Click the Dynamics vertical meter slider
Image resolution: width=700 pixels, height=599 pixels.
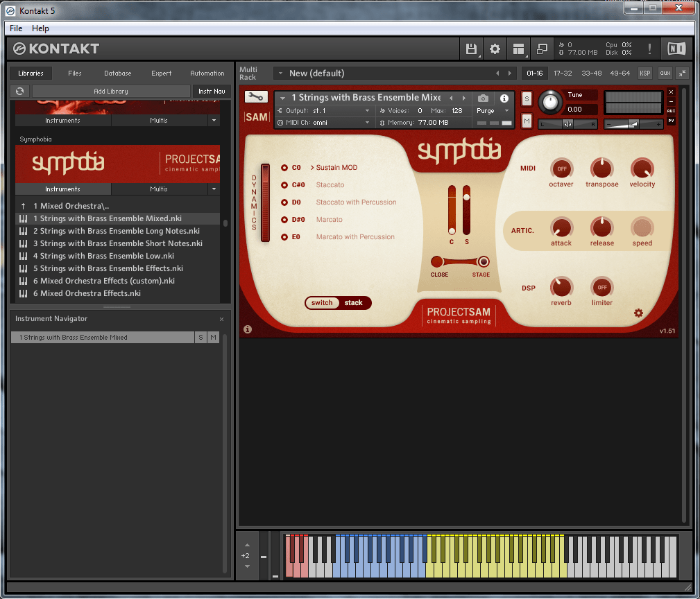[265, 202]
